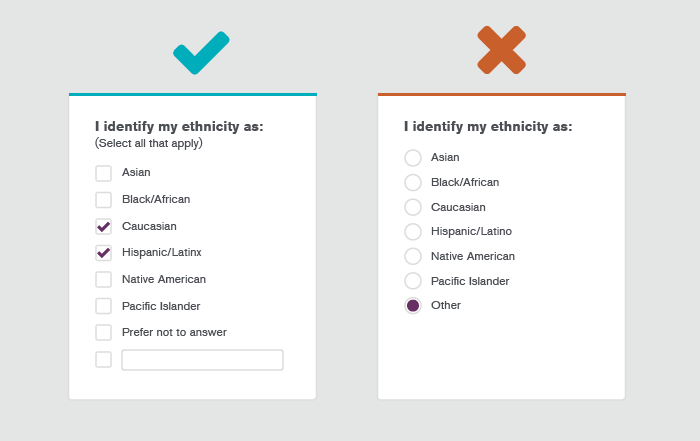
Task: Tick the Native American checkbox
Action: click(x=104, y=279)
